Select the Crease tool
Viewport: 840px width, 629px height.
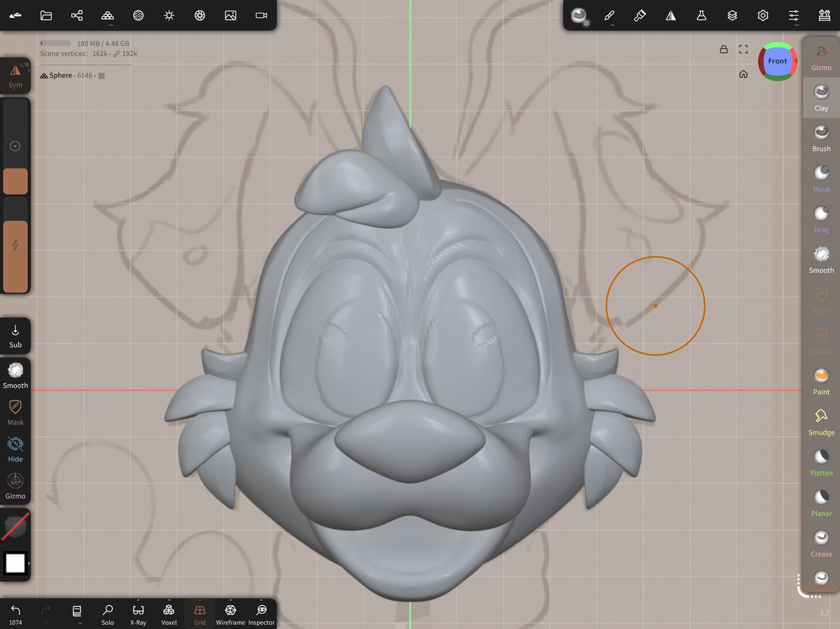pyautogui.click(x=821, y=543)
